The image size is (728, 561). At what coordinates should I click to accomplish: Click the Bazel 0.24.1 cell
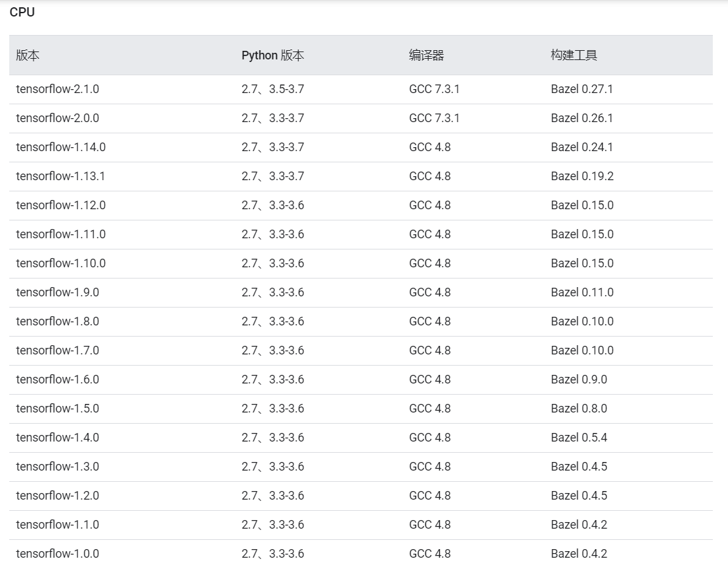pyautogui.click(x=582, y=147)
